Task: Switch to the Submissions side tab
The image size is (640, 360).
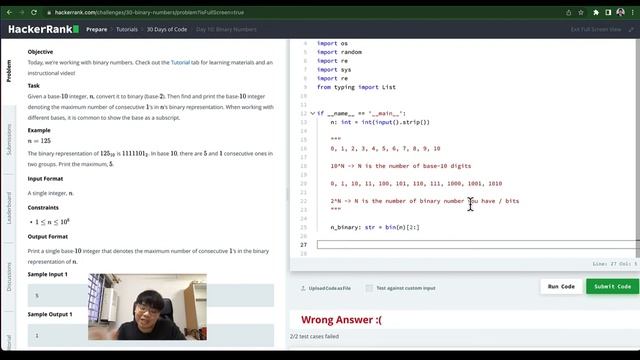Action: (x=9, y=139)
